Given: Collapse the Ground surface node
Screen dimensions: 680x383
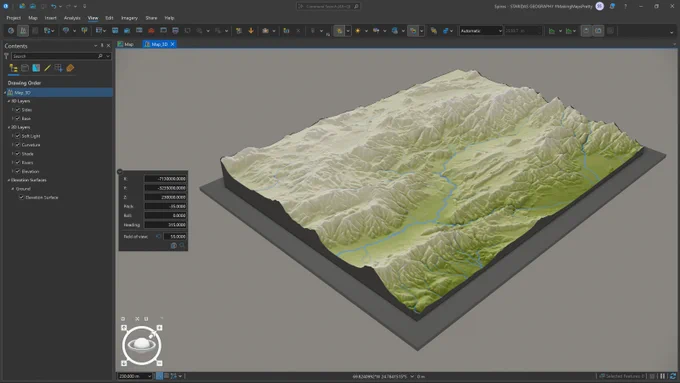Looking at the screenshot, I should click(x=13, y=189).
